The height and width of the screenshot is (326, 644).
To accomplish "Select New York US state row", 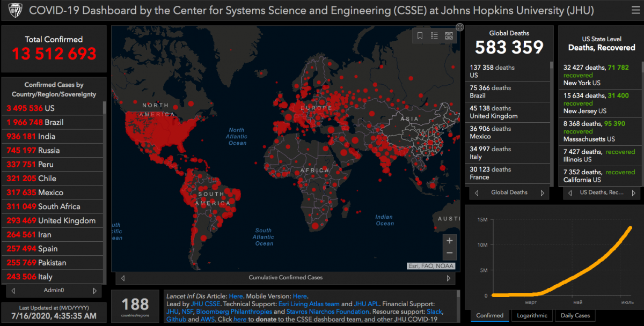I will point(600,75).
